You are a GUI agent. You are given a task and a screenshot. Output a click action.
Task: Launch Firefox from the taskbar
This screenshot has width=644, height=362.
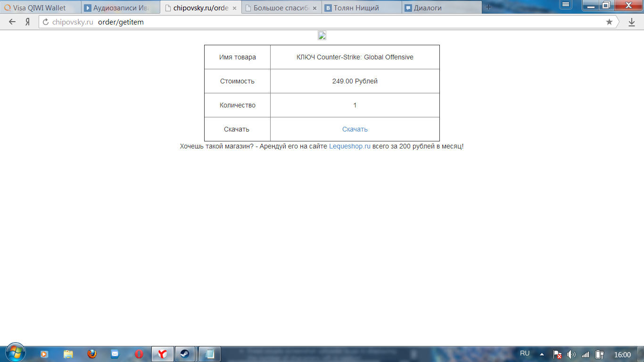pyautogui.click(x=92, y=354)
